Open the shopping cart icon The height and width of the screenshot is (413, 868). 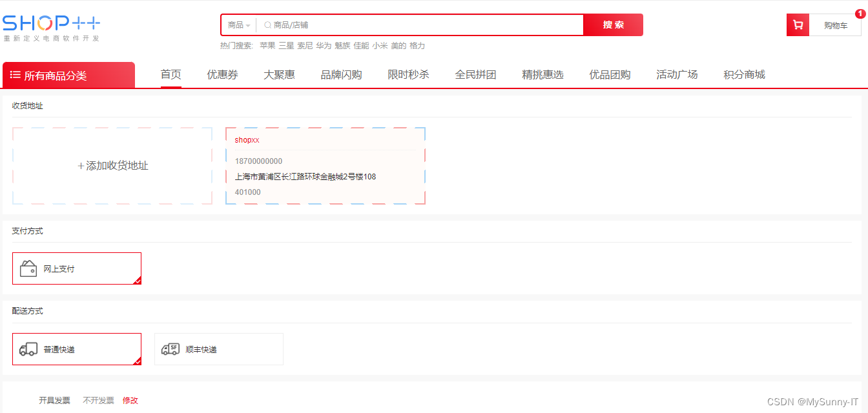coord(798,25)
